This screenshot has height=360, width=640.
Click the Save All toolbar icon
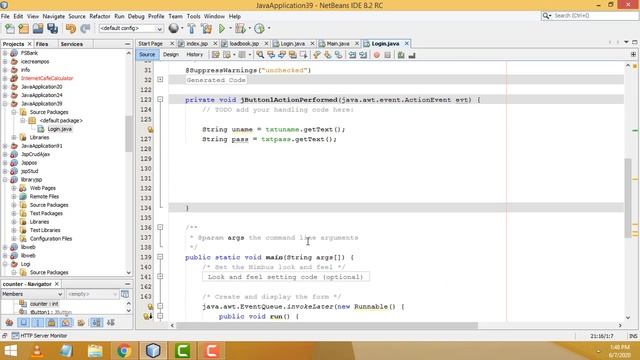click(53, 28)
